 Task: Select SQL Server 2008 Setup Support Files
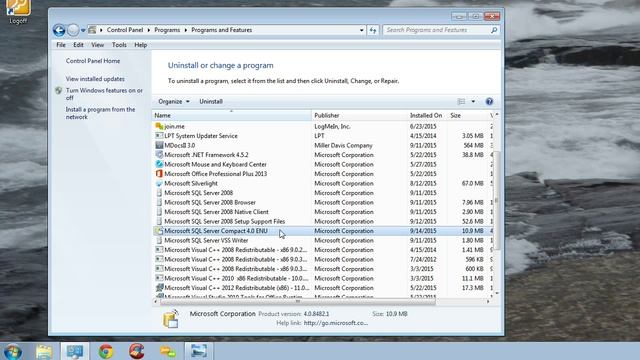point(322,221)
